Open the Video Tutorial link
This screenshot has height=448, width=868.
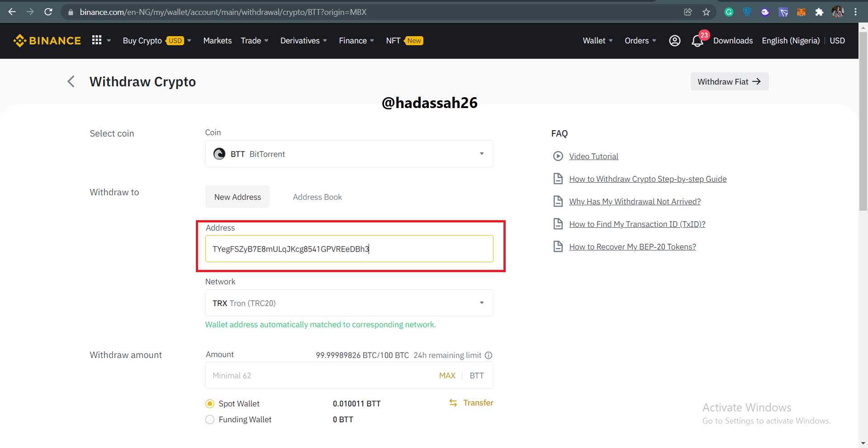593,156
